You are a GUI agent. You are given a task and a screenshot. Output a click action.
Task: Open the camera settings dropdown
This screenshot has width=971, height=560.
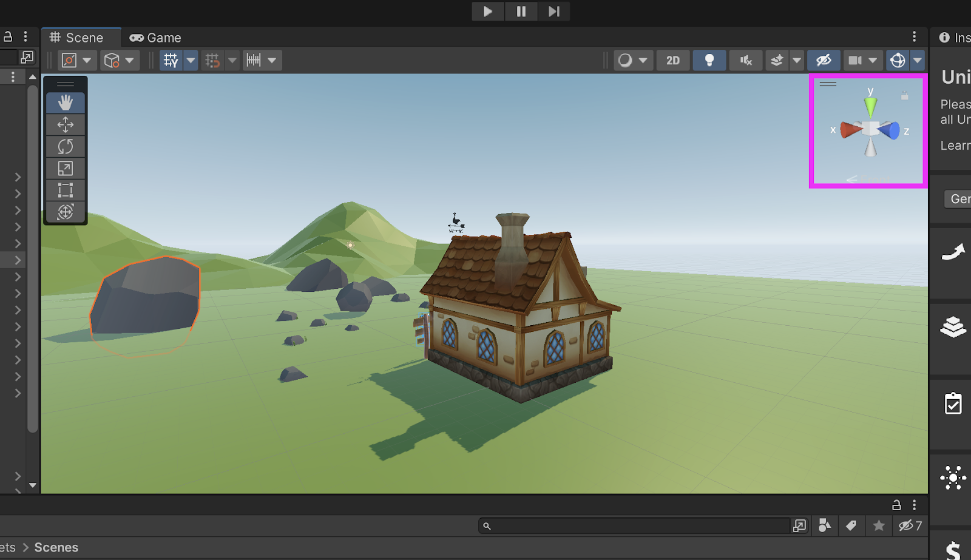[873, 61]
